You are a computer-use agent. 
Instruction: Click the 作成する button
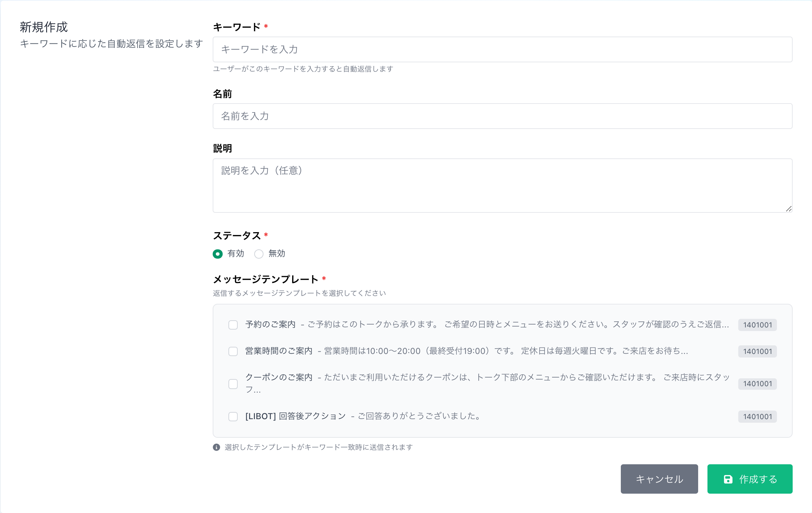click(750, 479)
